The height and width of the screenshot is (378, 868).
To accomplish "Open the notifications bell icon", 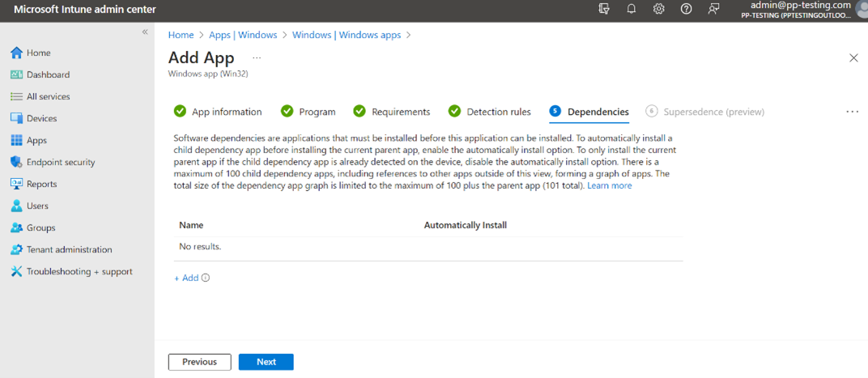I will click(x=631, y=9).
